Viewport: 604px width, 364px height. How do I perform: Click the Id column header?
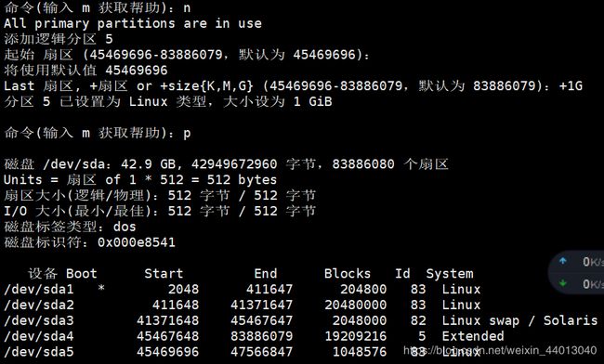pyautogui.click(x=402, y=274)
